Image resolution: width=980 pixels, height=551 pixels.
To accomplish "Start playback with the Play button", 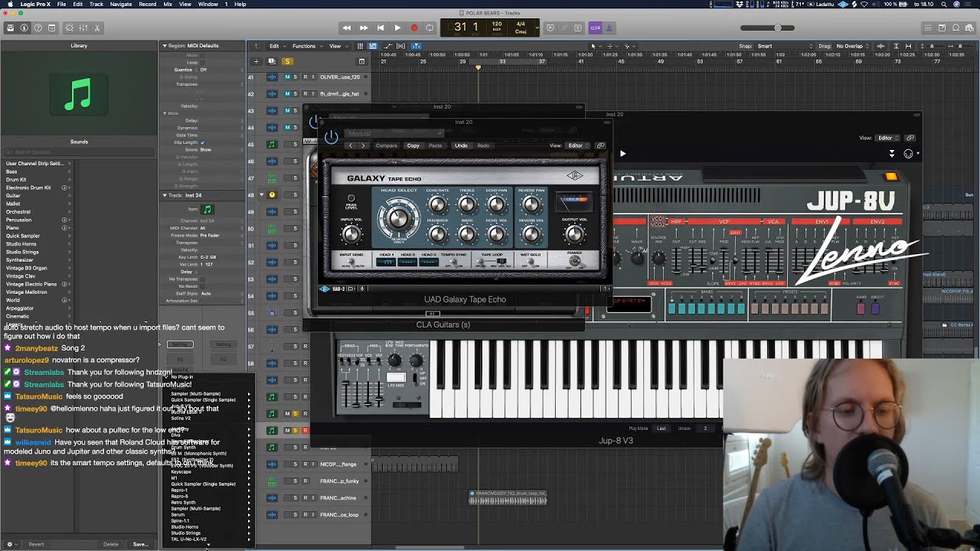I will (x=397, y=28).
